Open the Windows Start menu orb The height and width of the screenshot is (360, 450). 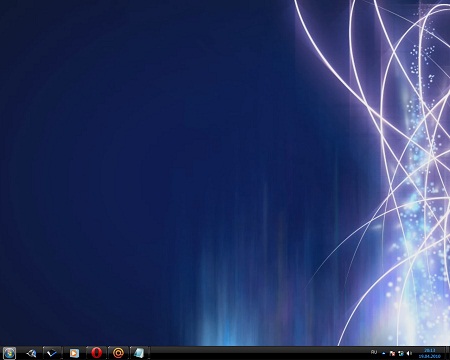[9, 353]
